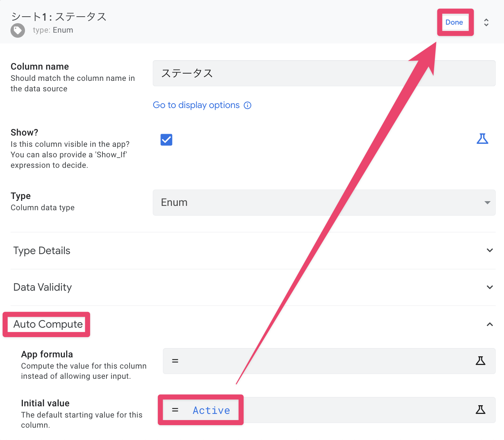Open the Show? expression flask icon
This screenshot has height=440, width=504.
click(482, 139)
